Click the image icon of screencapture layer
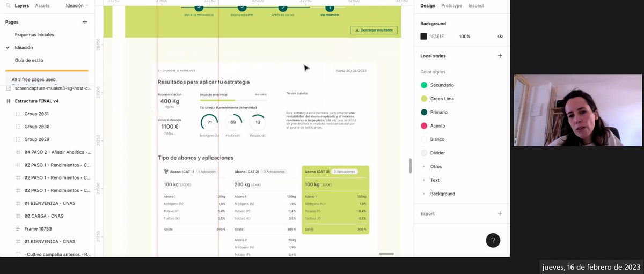644x274 pixels. pyautogui.click(x=8, y=88)
